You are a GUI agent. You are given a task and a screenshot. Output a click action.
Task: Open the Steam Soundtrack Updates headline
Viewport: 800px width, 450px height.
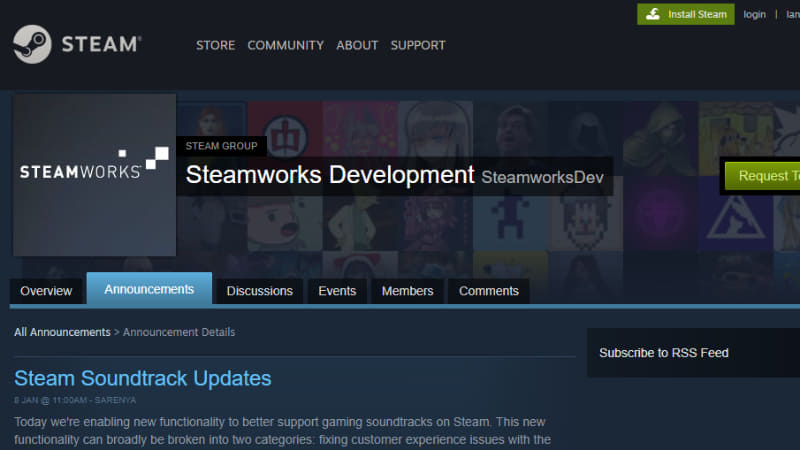[143, 379]
